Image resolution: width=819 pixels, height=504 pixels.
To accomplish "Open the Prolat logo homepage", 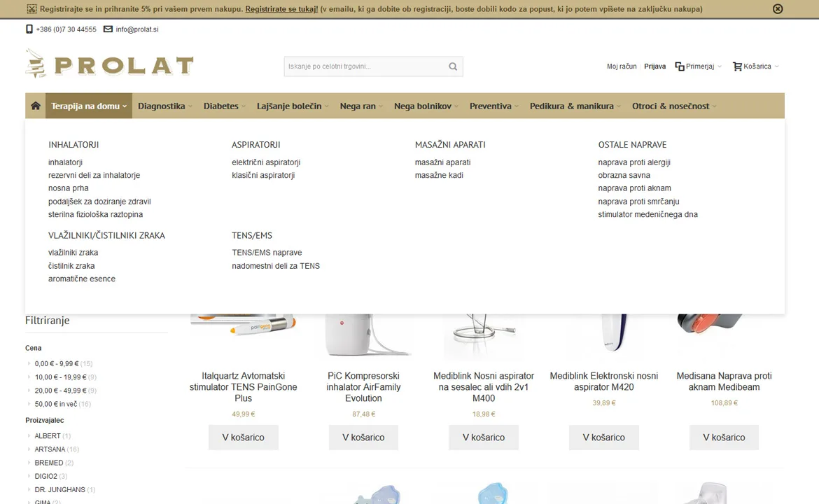I will point(109,64).
